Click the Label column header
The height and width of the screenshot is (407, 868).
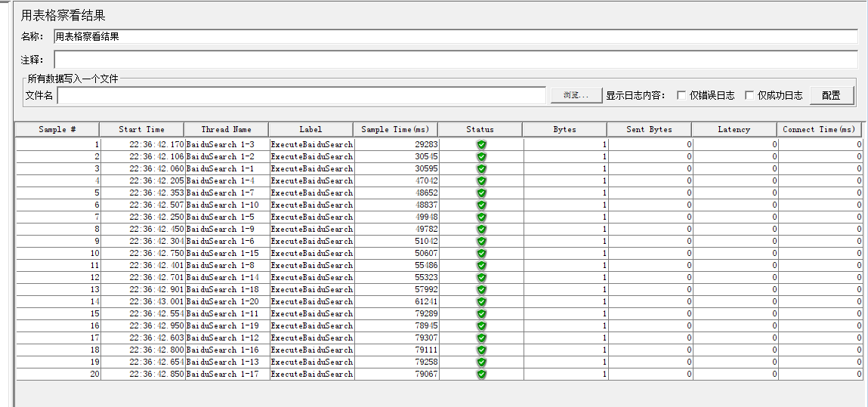pyautogui.click(x=310, y=129)
